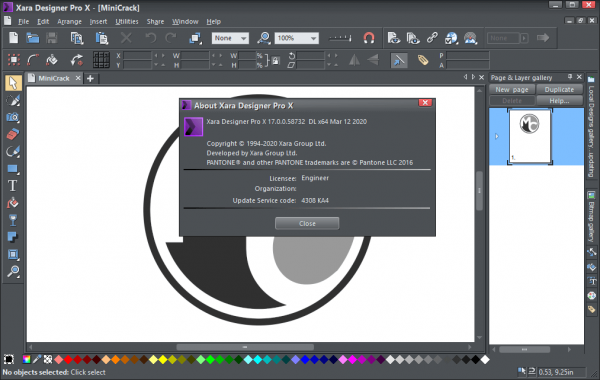This screenshot has width=600, height=380.
Task: Toggle magnetic snap red magnet icon
Action: (x=369, y=38)
